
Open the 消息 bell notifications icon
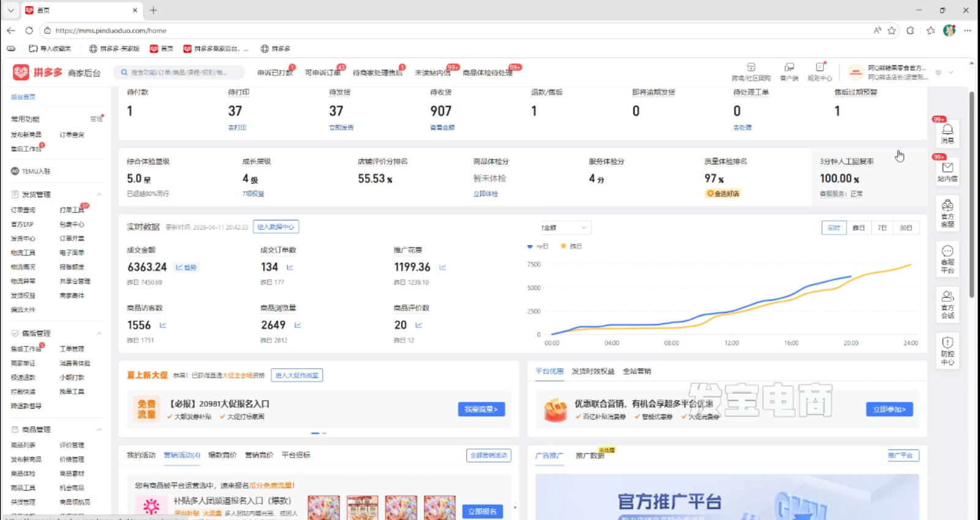[947, 133]
